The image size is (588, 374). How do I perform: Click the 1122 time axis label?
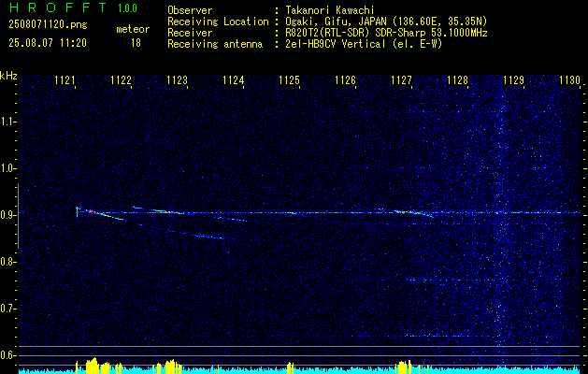pos(122,80)
